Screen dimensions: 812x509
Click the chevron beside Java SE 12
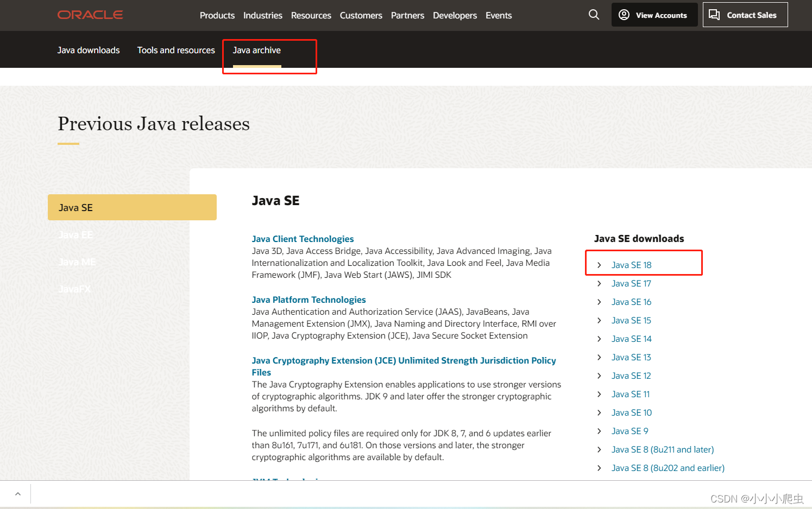pos(599,376)
